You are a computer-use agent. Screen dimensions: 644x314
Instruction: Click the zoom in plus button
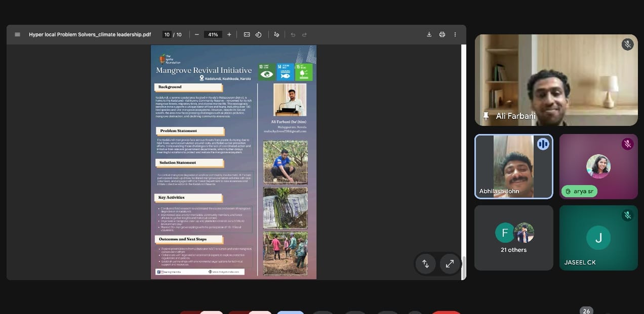[x=229, y=34]
